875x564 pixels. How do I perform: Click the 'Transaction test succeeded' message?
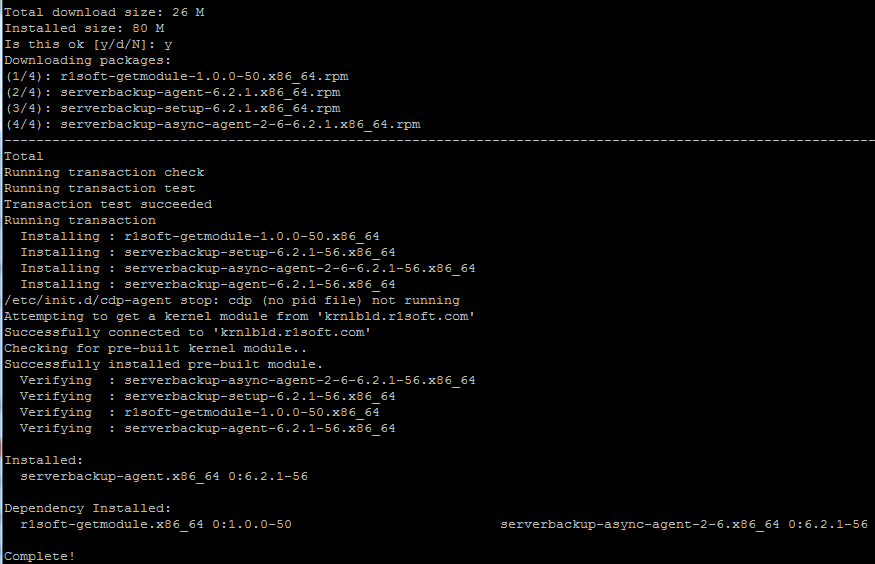point(108,204)
